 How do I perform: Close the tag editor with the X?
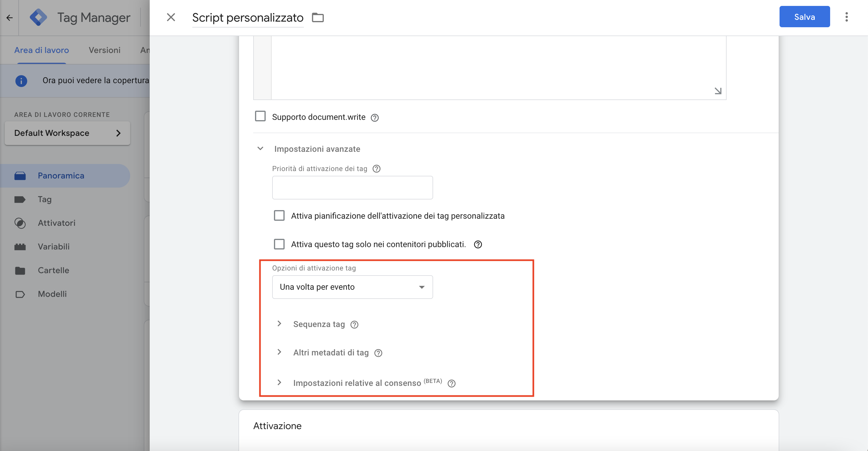(171, 17)
